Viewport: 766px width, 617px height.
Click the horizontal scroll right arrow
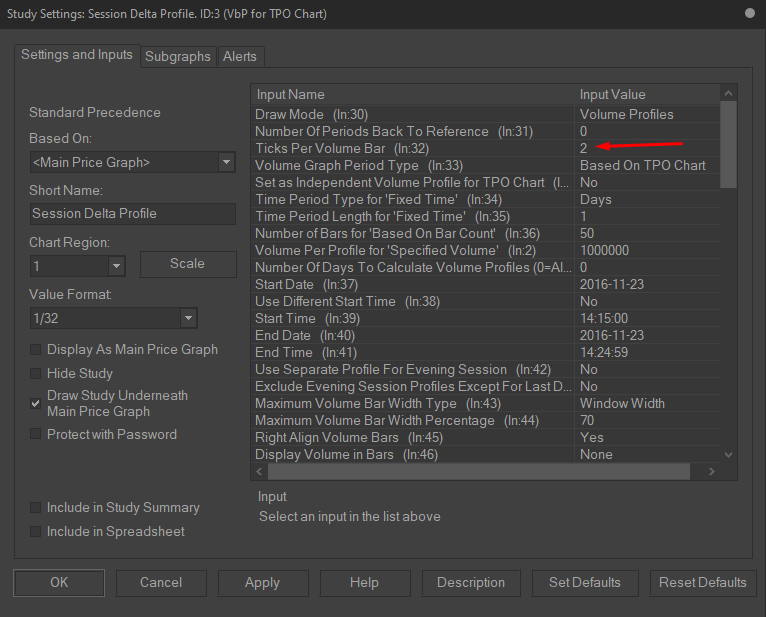point(712,471)
